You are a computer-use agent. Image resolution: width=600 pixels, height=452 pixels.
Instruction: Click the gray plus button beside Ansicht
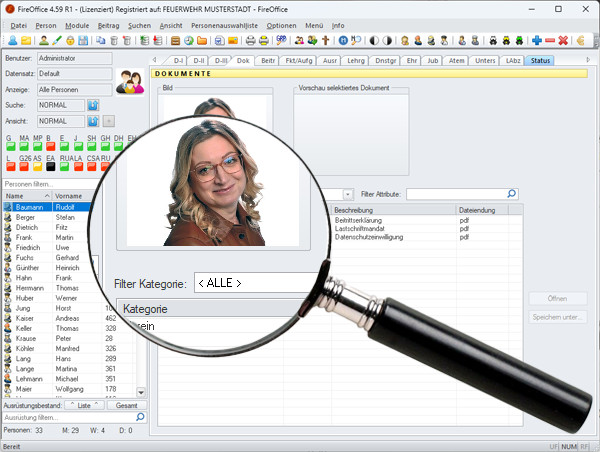point(108,120)
